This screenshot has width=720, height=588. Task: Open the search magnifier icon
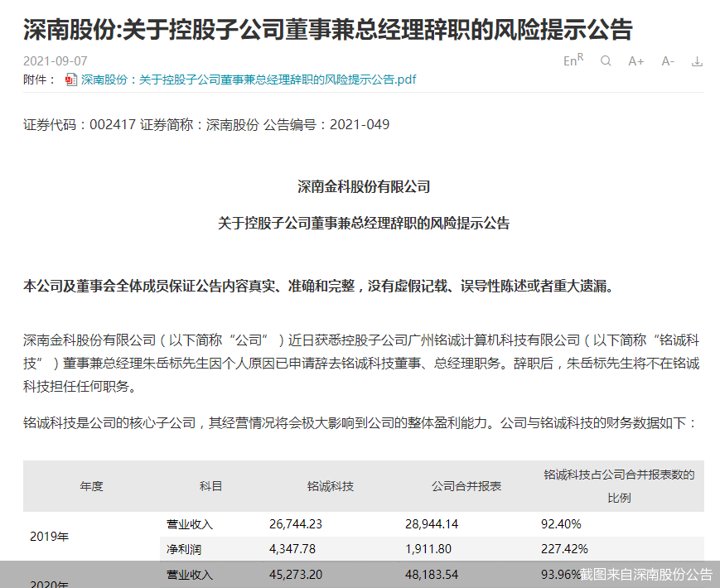606,60
